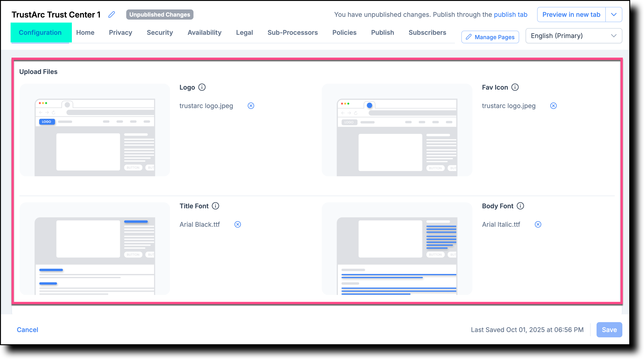Remove the Arial Black.ttf title font
This screenshot has width=644, height=359.
(x=237, y=224)
